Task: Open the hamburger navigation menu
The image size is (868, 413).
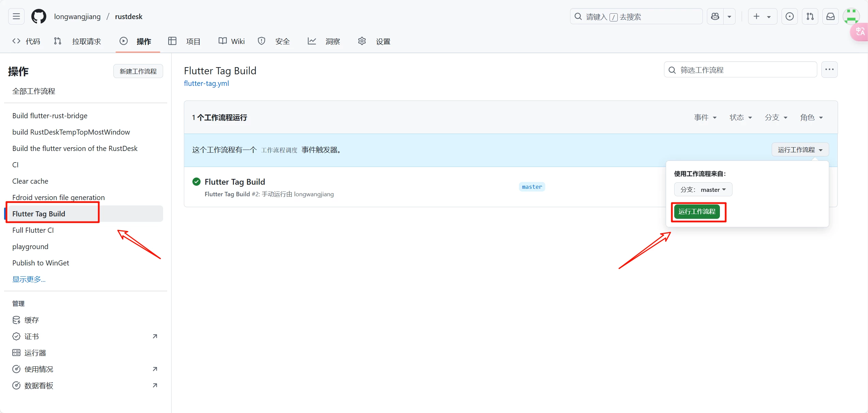Action: point(16,16)
